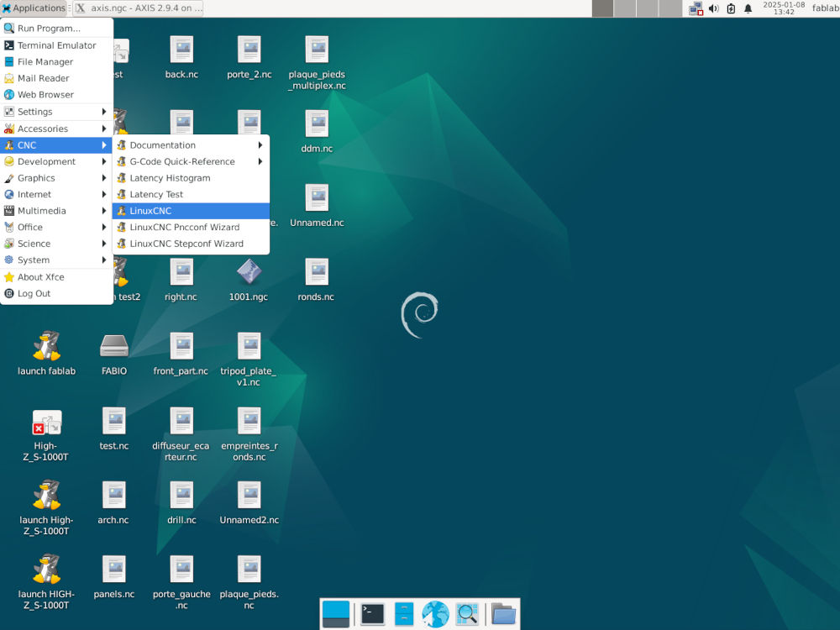The height and width of the screenshot is (630, 840).
Task: Open LinuxCNC Pncconf Wizard
Action: [x=191, y=227]
